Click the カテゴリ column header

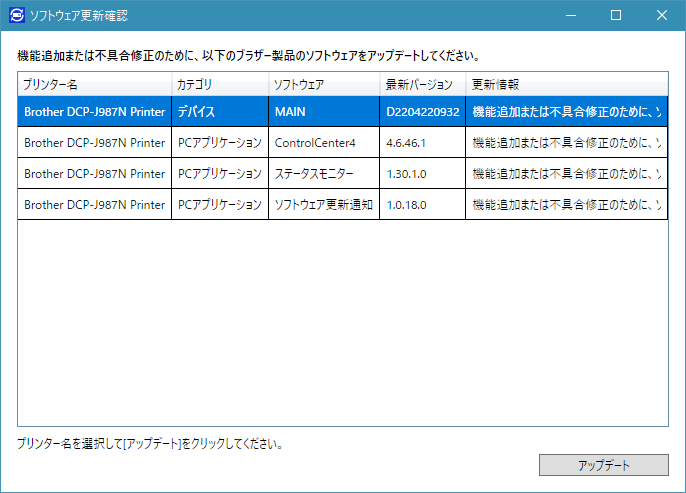coord(220,84)
